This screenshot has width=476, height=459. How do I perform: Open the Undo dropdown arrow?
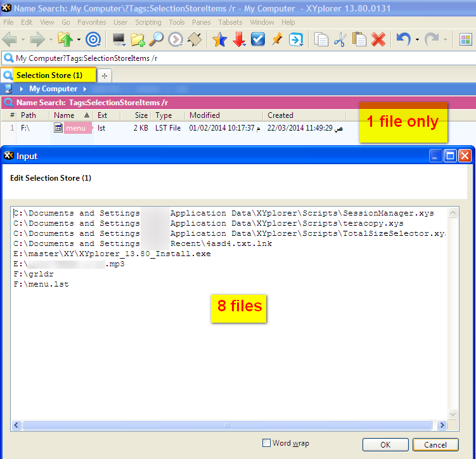(417, 40)
